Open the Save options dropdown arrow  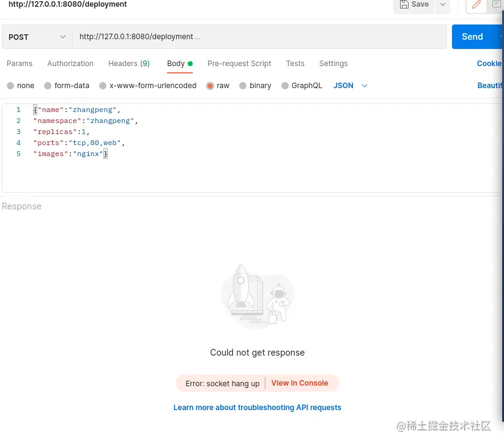443,4
